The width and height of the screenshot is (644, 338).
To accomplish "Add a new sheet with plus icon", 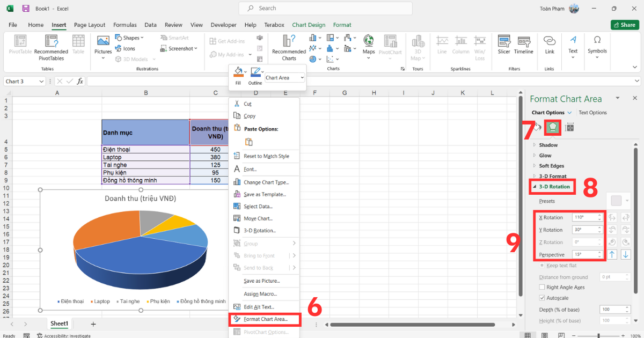I will click(93, 324).
